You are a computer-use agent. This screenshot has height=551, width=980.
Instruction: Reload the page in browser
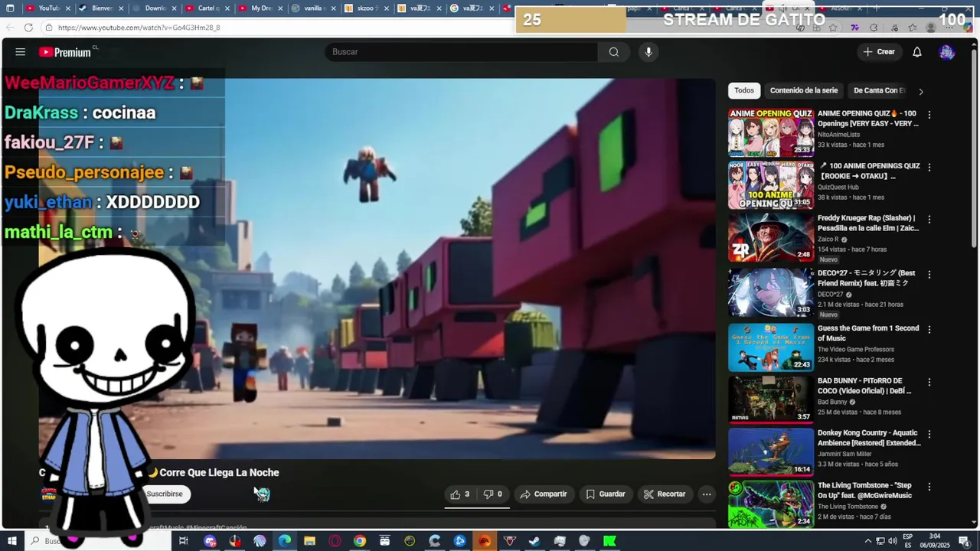click(28, 28)
